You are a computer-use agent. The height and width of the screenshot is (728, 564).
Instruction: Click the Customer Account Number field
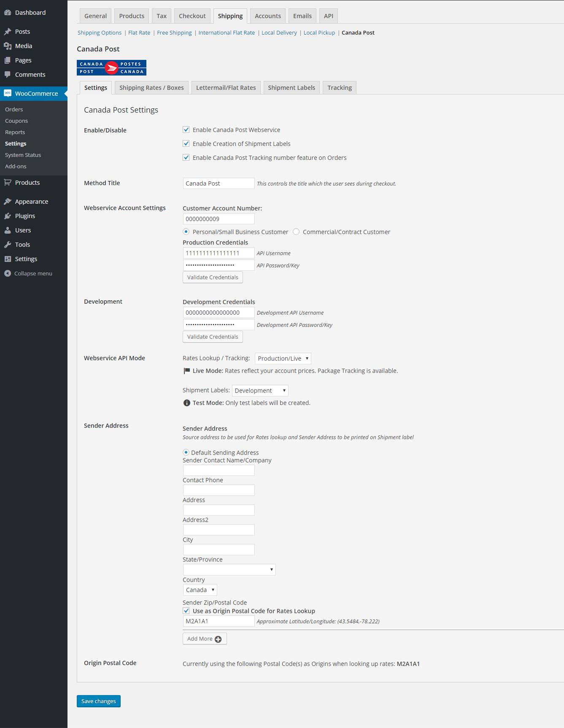[219, 219]
